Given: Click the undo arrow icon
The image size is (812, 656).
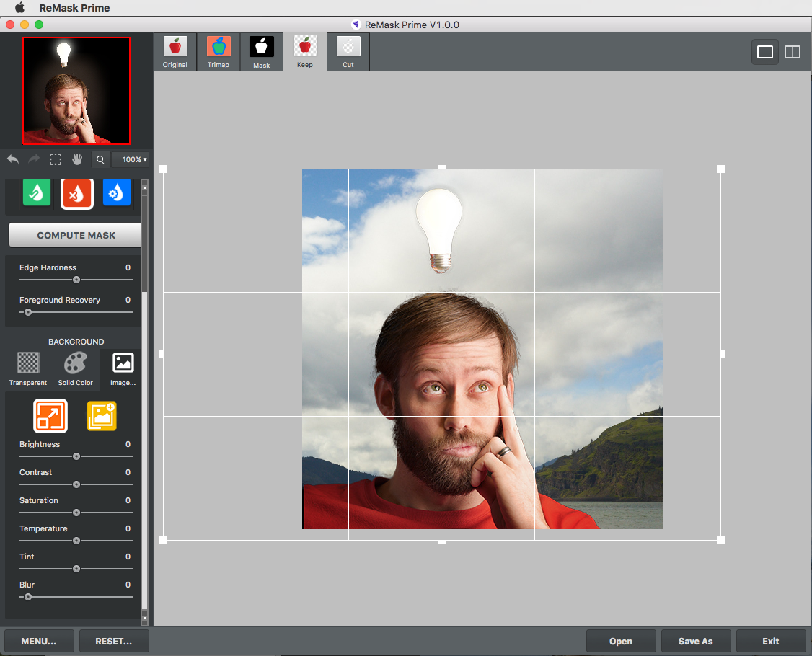Looking at the screenshot, I should [12, 159].
